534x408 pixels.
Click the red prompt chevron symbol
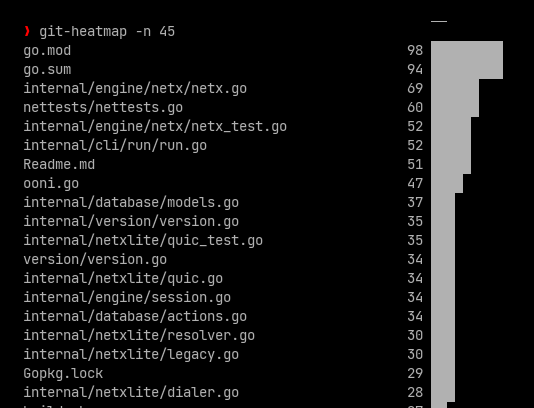[27, 31]
